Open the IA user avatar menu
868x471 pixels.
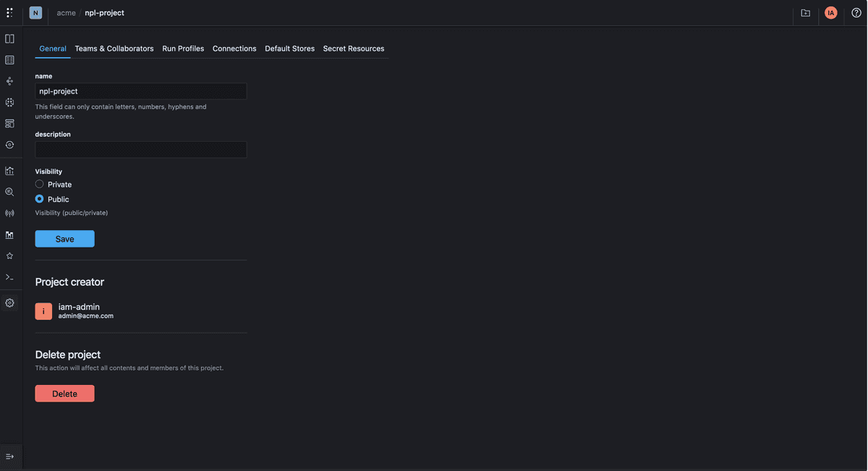(x=831, y=13)
